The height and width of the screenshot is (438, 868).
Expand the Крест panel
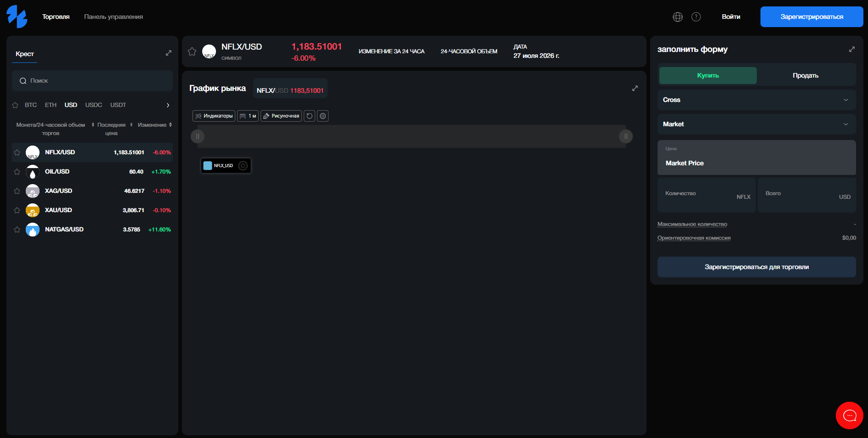click(x=169, y=53)
